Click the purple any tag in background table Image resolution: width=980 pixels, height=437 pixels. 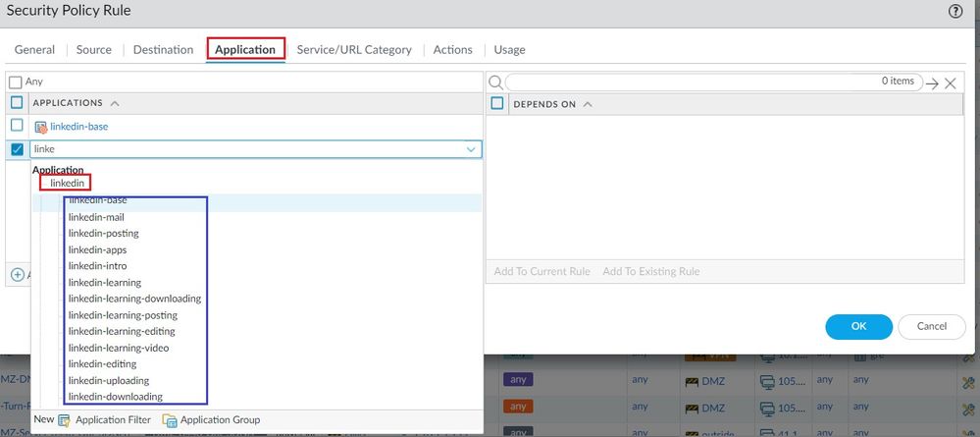[x=518, y=379]
